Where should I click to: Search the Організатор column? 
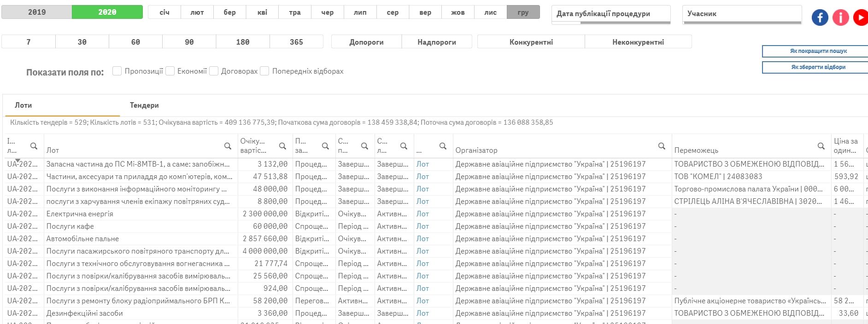pyautogui.click(x=662, y=146)
